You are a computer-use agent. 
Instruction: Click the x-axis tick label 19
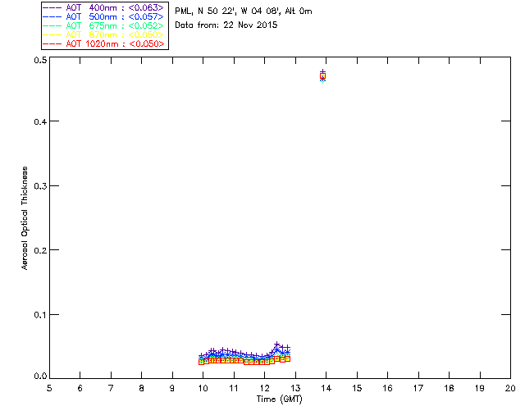click(x=480, y=388)
